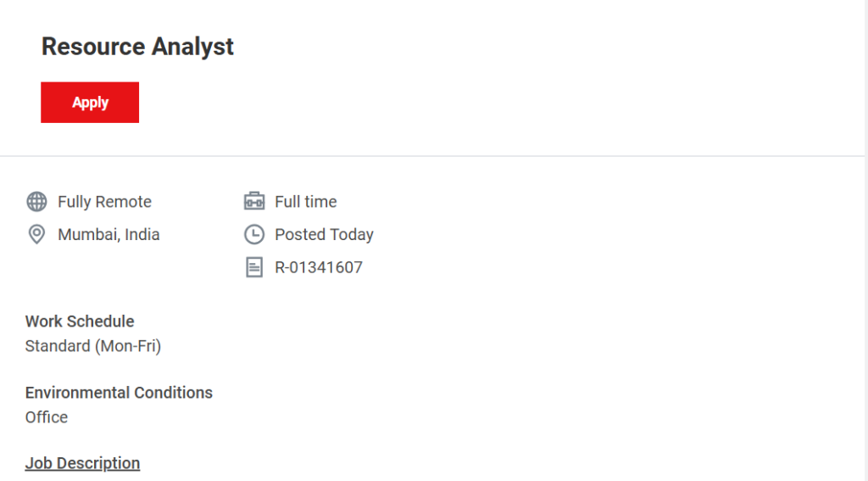Viewport: 868px width, 481px height.
Task: Click the word 'Mumbai' in the location
Action: 88,235
